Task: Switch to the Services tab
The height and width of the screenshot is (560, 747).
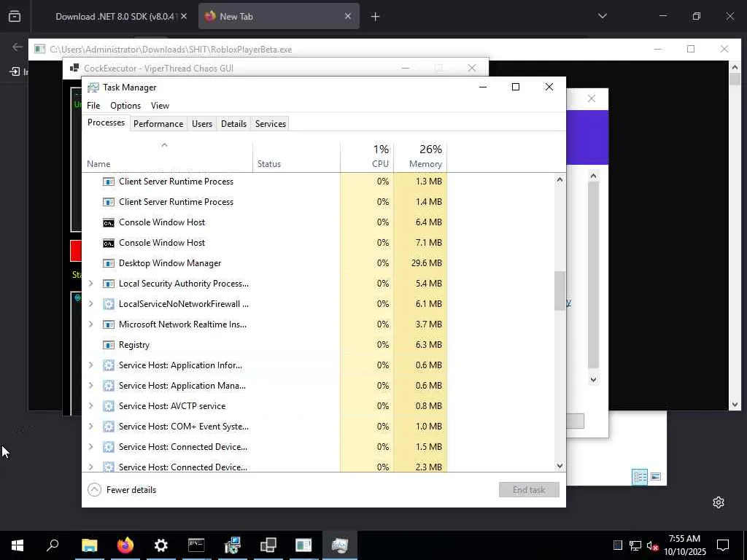Action: pyautogui.click(x=270, y=124)
